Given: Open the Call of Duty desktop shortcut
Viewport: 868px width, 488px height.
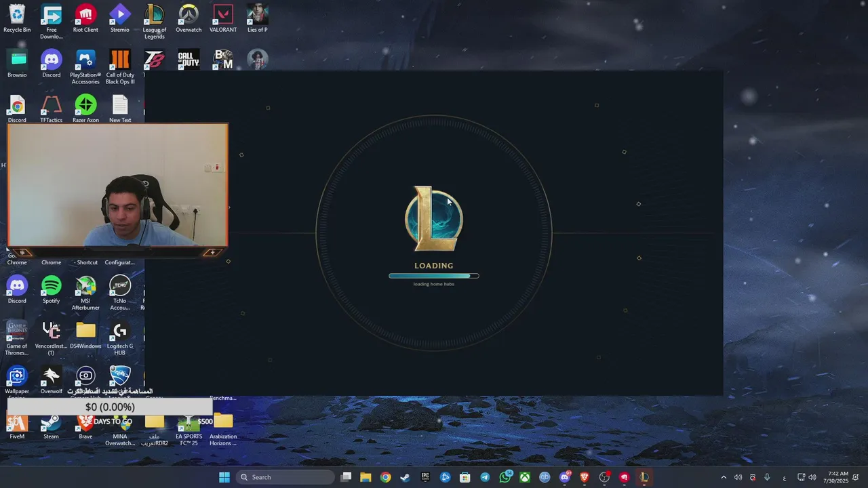Looking at the screenshot, I should [x=189, y=59].
